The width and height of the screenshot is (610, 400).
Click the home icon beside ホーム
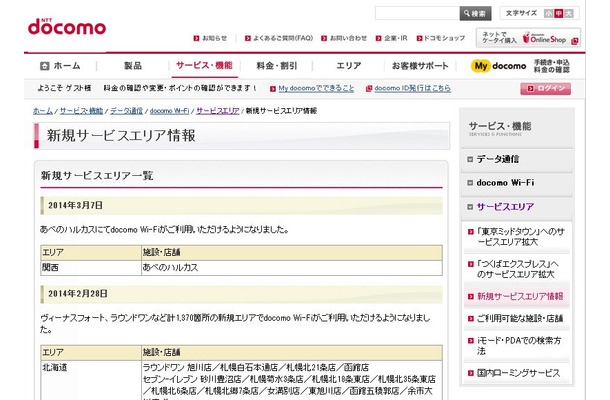45,66
